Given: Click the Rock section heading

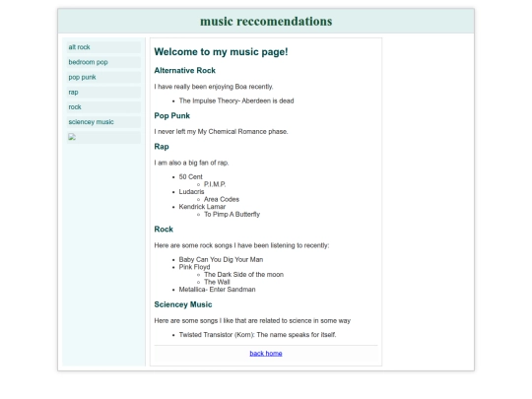Looking at the screenshot, I should (x=164, y=229).
